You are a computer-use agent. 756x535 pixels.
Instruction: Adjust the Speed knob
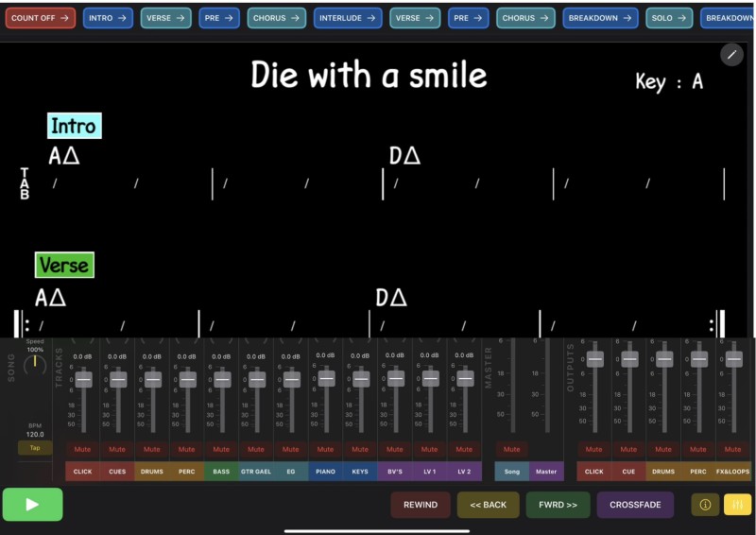click(35, 364)
